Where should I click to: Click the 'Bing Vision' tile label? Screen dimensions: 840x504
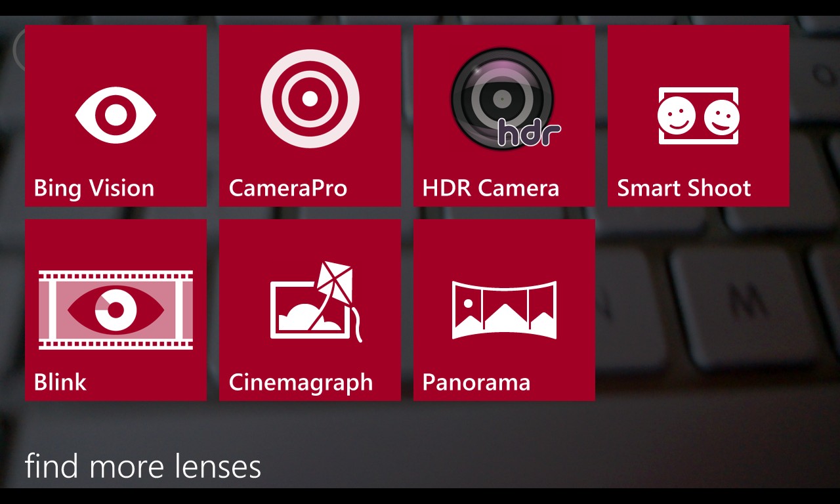tap(94, 188)
